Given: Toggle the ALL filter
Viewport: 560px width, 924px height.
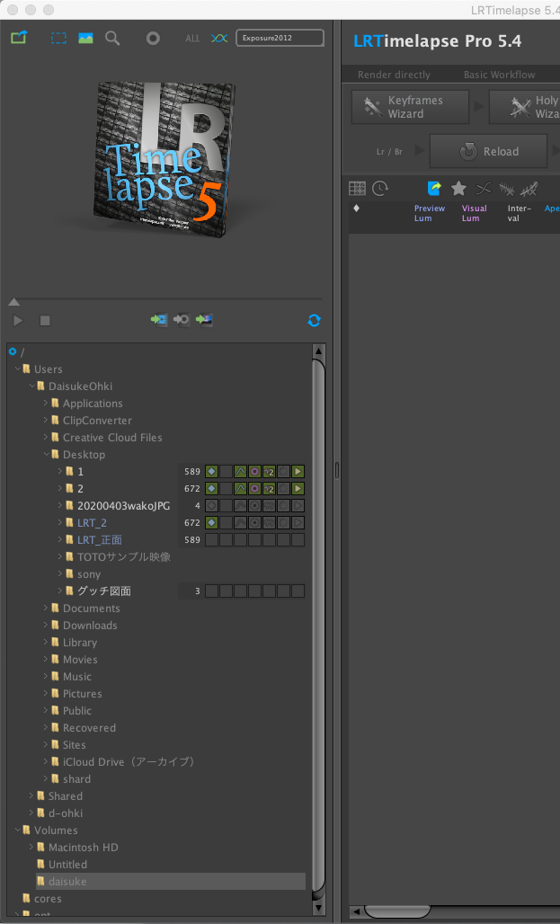Looking at the screenshot, I should pos(192,39).
